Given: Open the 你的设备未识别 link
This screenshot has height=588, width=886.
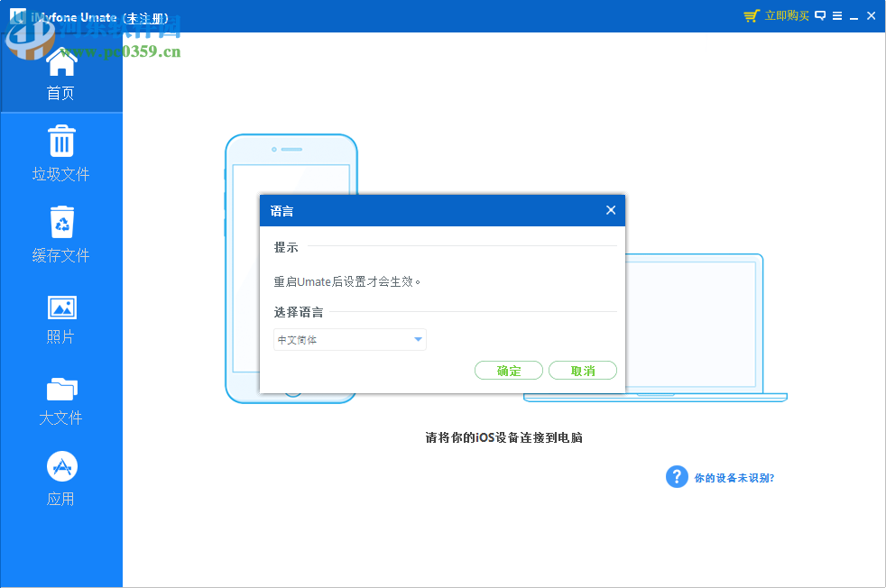Looking at the screenshot, I should tap(733, 476).
